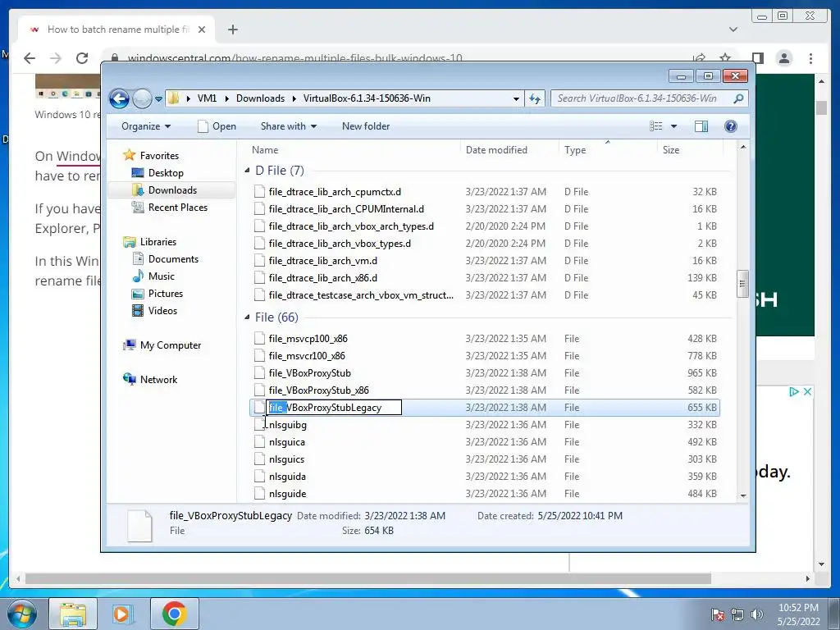
Task: Click file list scrollbar up arrow
Action: click(x=742, y=147)
